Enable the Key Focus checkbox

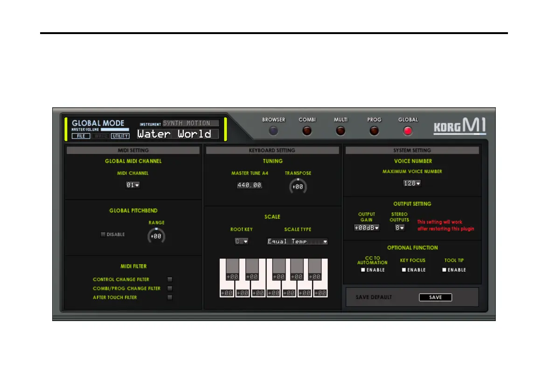[x=403, y=270]
